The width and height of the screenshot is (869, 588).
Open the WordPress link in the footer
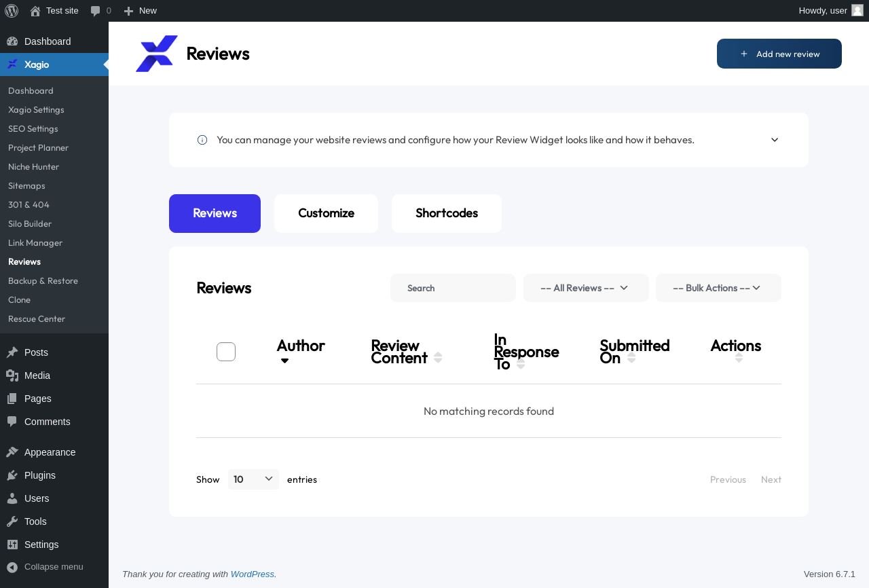pos(253,574)
